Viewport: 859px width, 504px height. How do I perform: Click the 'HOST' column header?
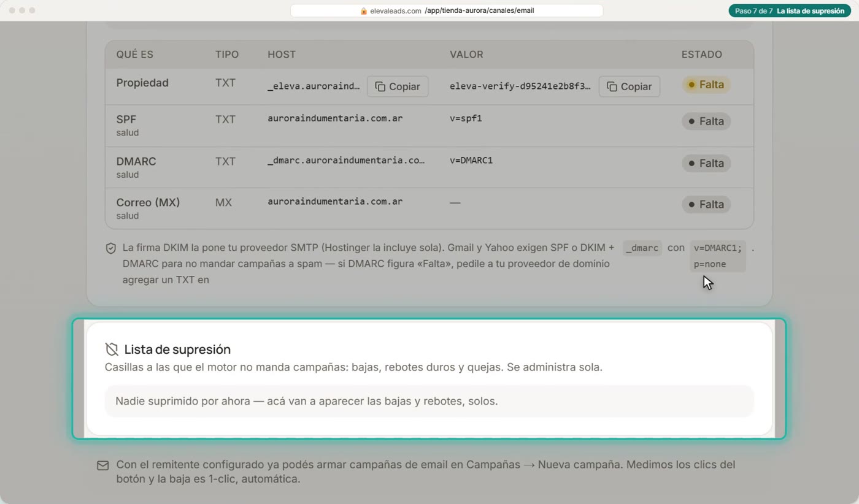[282, 55]
